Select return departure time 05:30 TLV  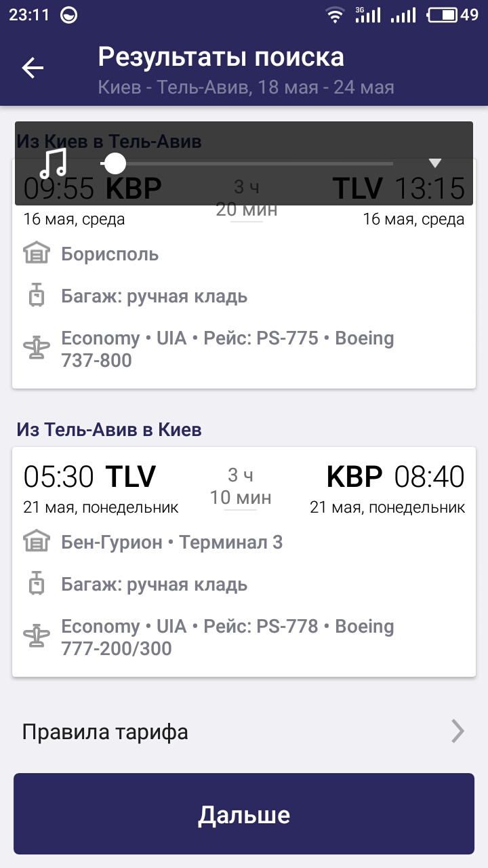point(89,477)
